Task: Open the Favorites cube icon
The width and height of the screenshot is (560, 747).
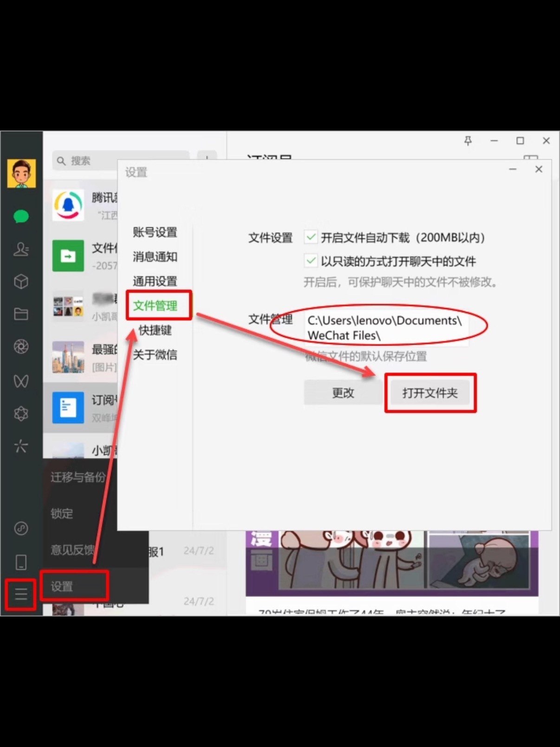Action: coord(21,282)
